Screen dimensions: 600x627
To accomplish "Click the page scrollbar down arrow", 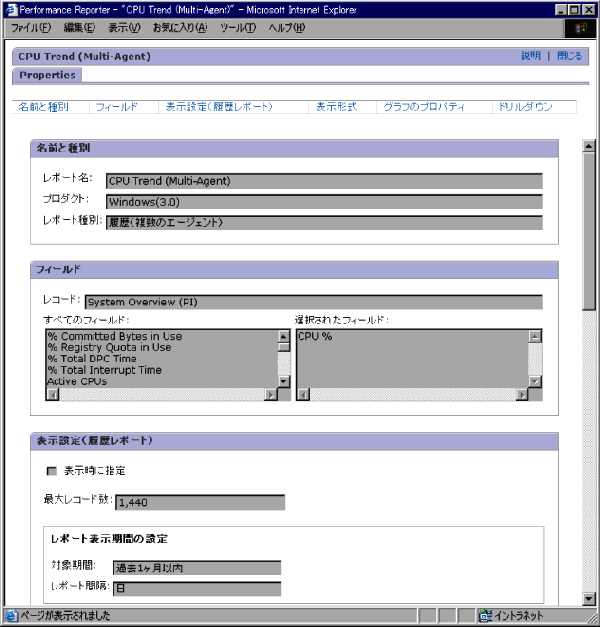I will 588,598.
